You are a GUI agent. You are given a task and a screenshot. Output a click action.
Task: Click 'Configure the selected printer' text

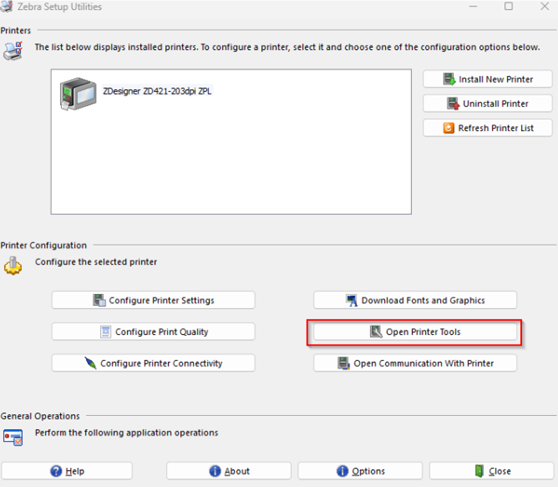coord(96,262)
